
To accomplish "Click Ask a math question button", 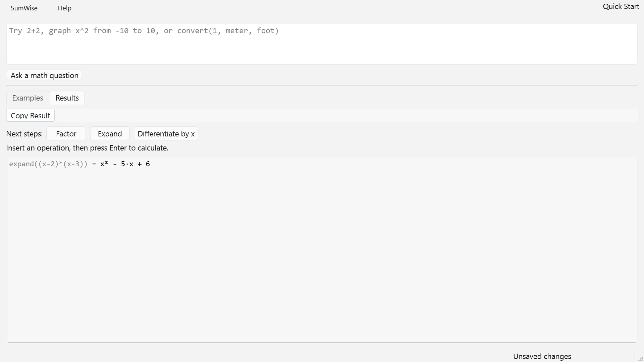I will point(44,75).
